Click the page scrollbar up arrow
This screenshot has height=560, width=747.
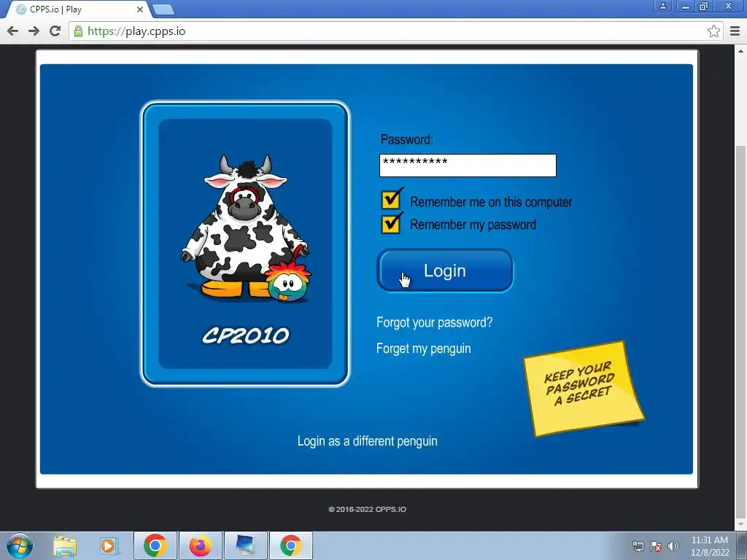pos(741,50)
